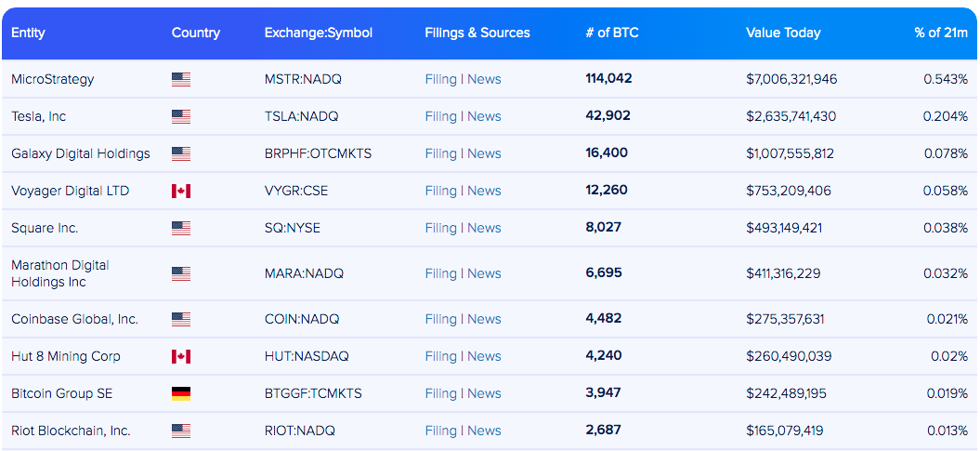Click the BTGGF:TCMKTS ticker symbol
Screen dimensions: 980x451
click(313, 393)
